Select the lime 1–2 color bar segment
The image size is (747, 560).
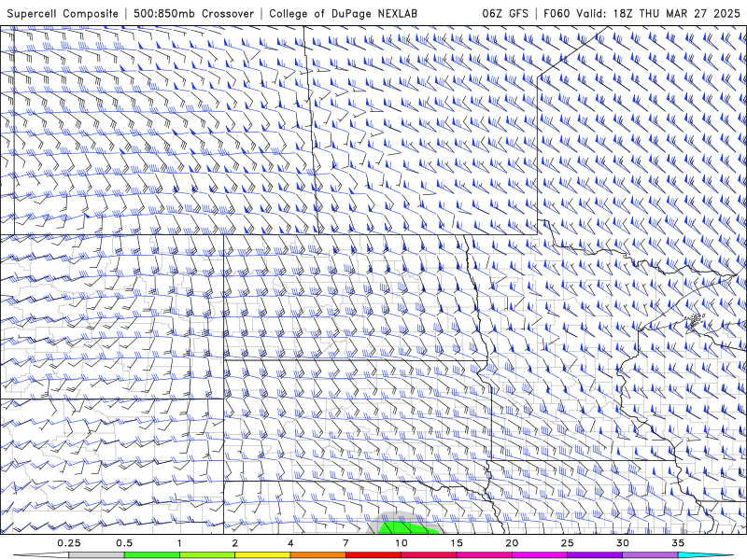[x=206, y=555]
